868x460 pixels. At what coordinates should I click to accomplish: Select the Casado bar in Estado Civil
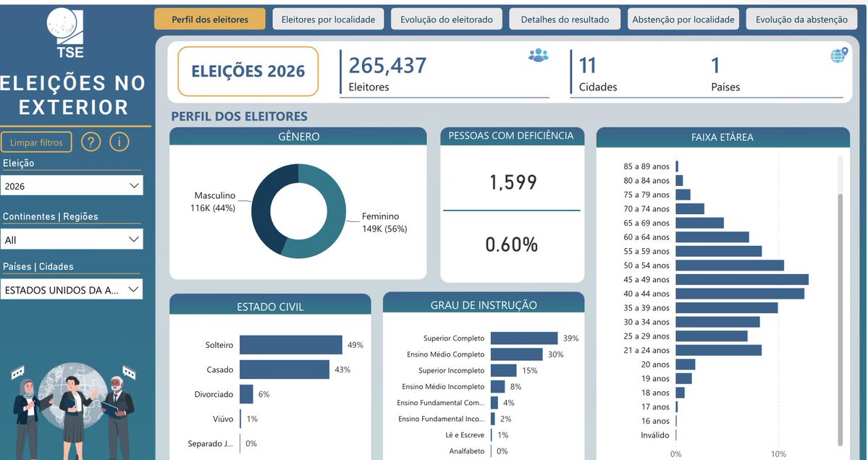coord(285,370)
